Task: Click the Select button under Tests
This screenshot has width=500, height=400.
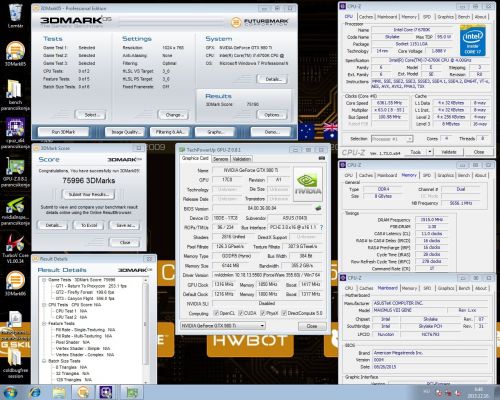Action: tap(90, 115)
